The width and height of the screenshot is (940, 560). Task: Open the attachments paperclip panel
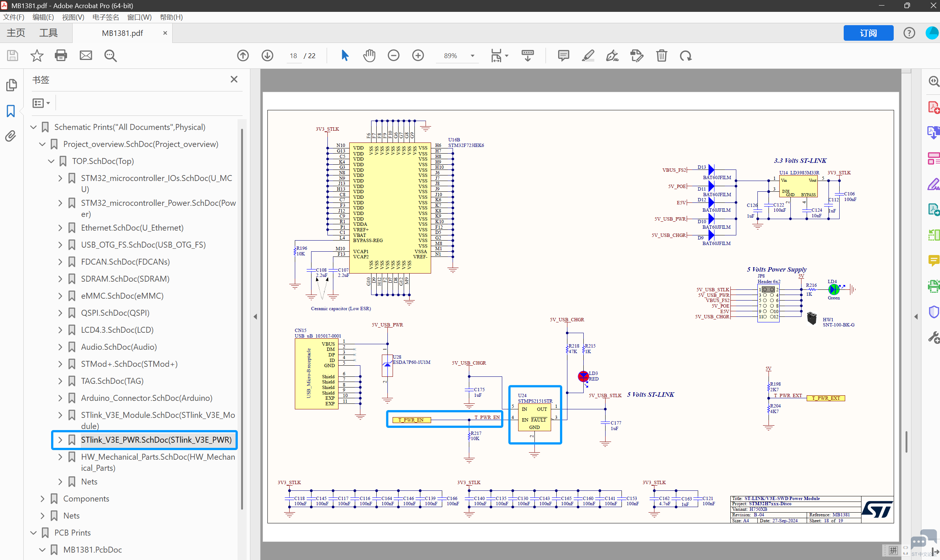point(11,136)
